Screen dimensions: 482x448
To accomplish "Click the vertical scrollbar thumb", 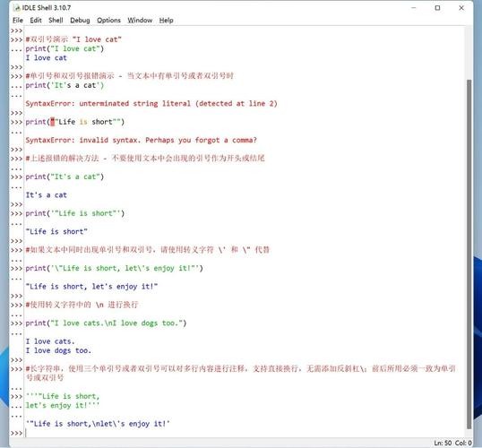I will tap(469, 254).
